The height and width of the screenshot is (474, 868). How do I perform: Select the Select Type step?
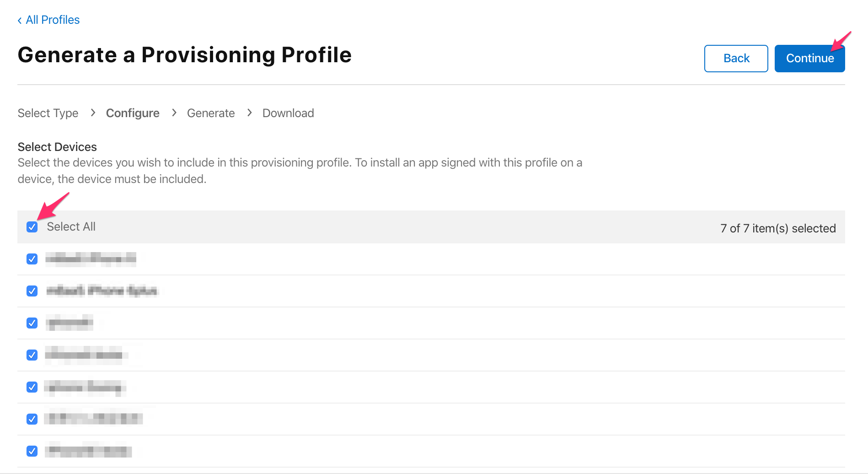(x=48, y=113)
